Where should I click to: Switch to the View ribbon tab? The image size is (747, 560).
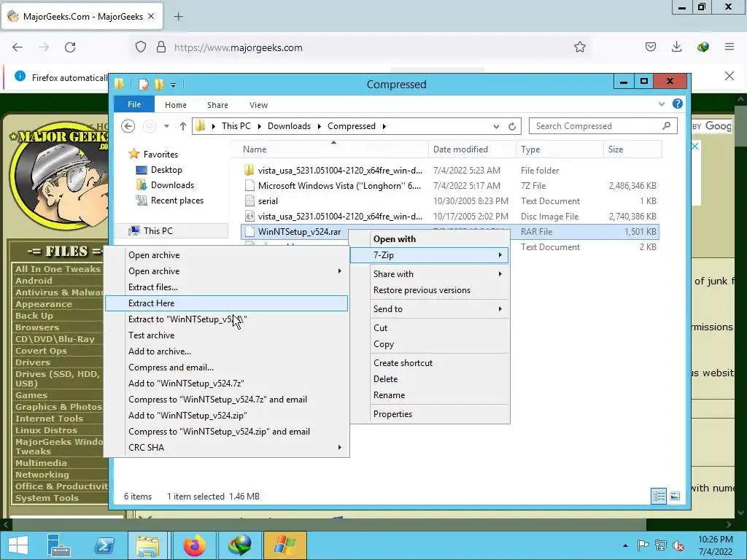point(259,105)
